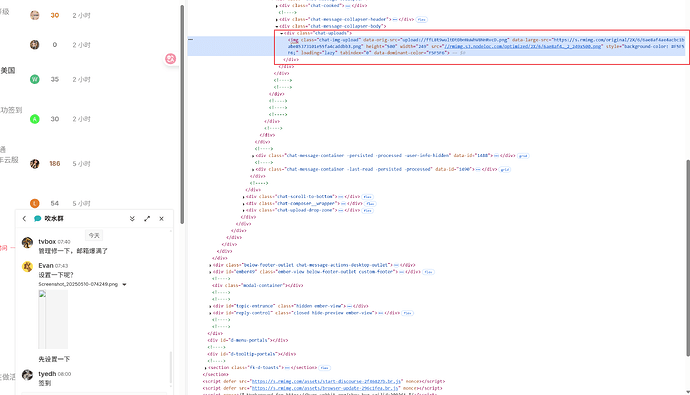Click message text 管理修一下，邮箱爆满了
This screenshot has height=395, width=690.
tap(73, 251)
